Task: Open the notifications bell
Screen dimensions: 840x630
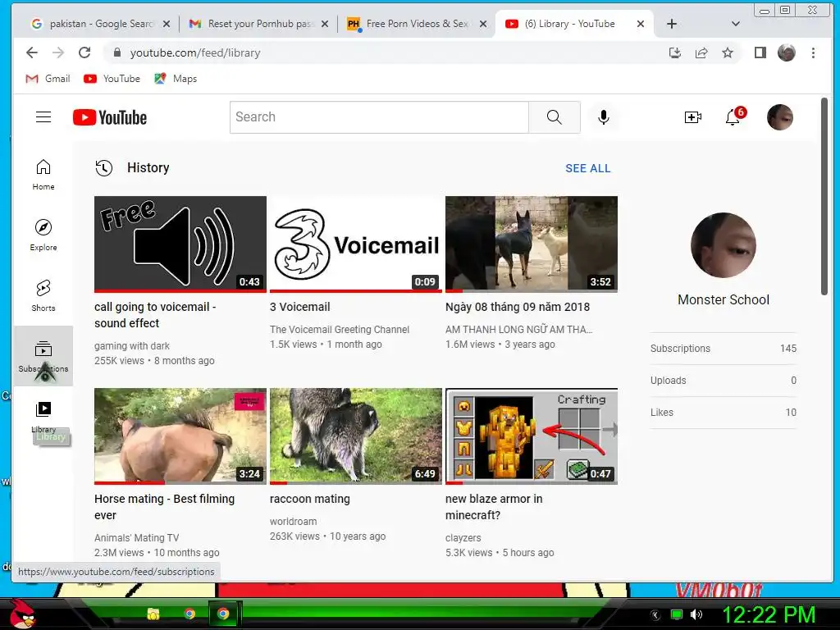Action: (x=733, y=116)
